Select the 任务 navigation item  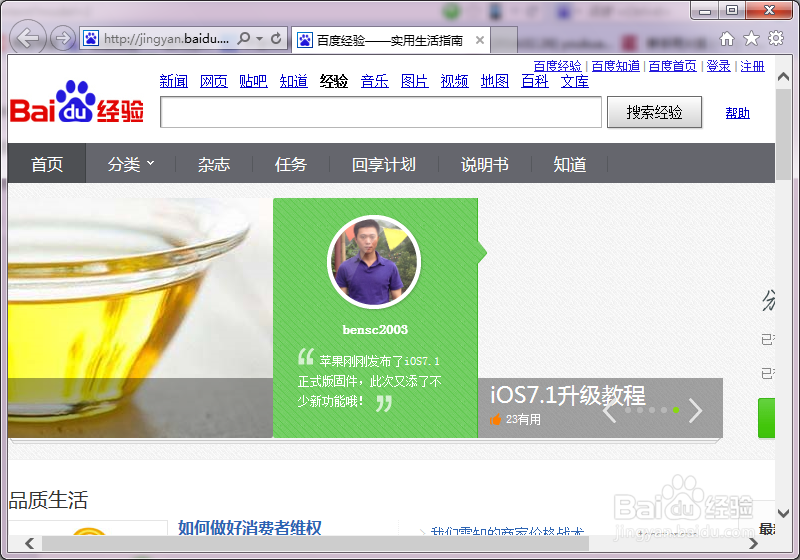290,164
